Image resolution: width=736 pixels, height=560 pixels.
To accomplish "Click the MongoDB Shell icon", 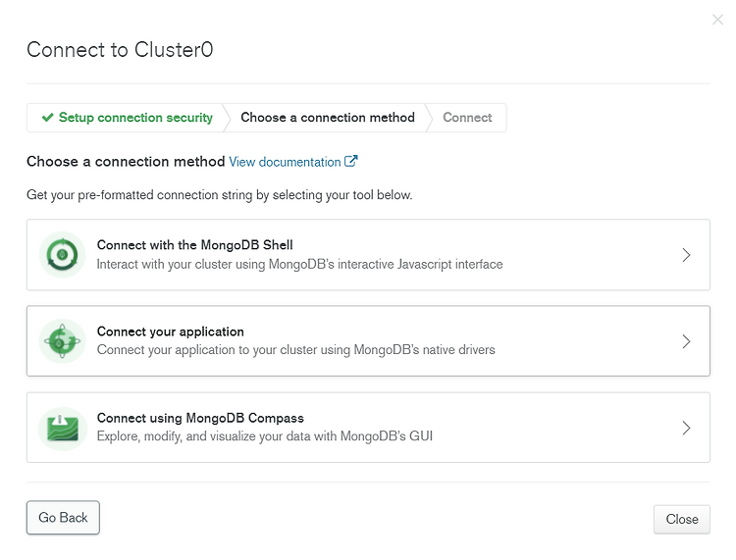I will (x=62, y=255).
